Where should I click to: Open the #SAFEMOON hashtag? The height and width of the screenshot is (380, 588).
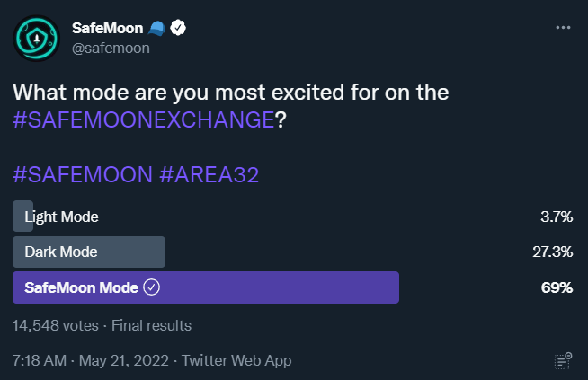pyautogui.click(x=83, y=174)
